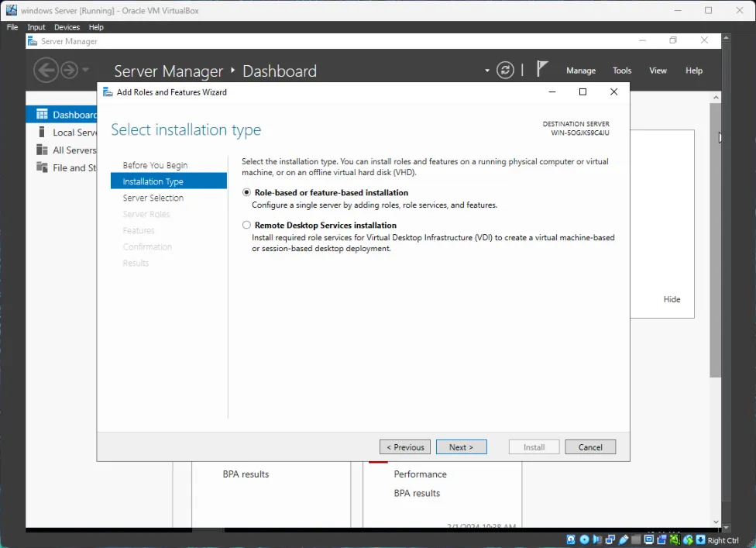
Task: Click BPA results in the left tile
Action: 246,474
